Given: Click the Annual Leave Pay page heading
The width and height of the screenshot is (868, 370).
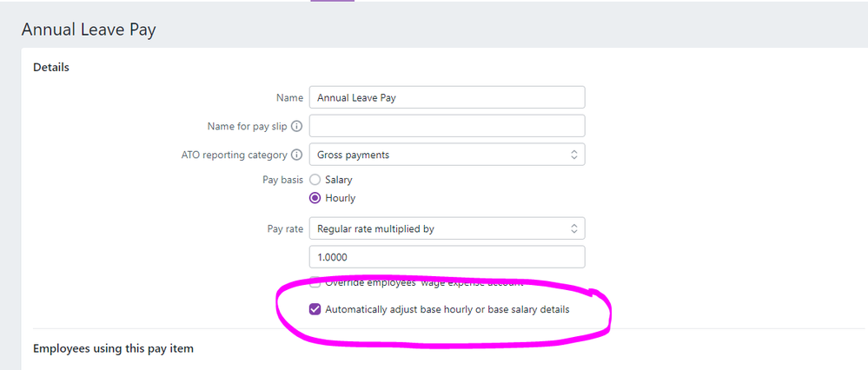Looking at the screenshot, I should click(89, 30).
